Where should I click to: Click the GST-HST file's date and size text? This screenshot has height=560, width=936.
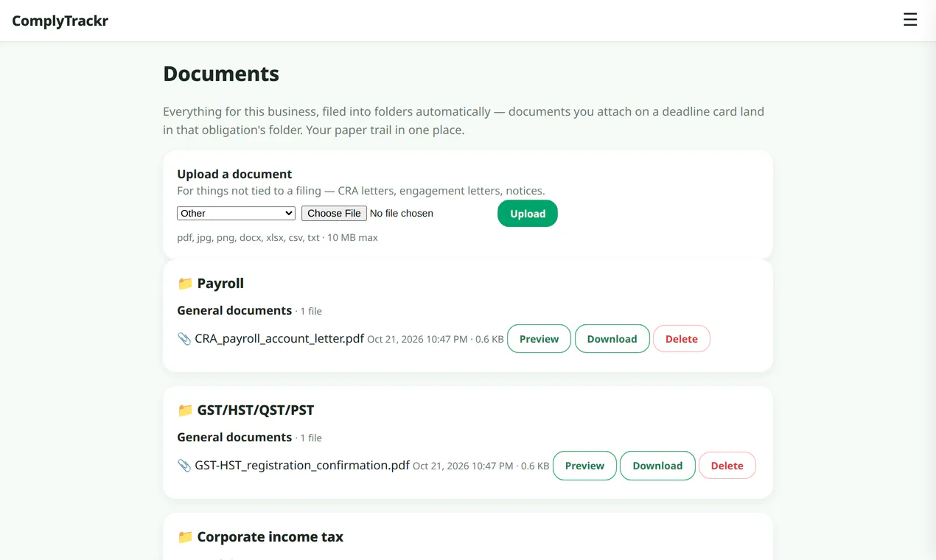click(x=481, y=466)
